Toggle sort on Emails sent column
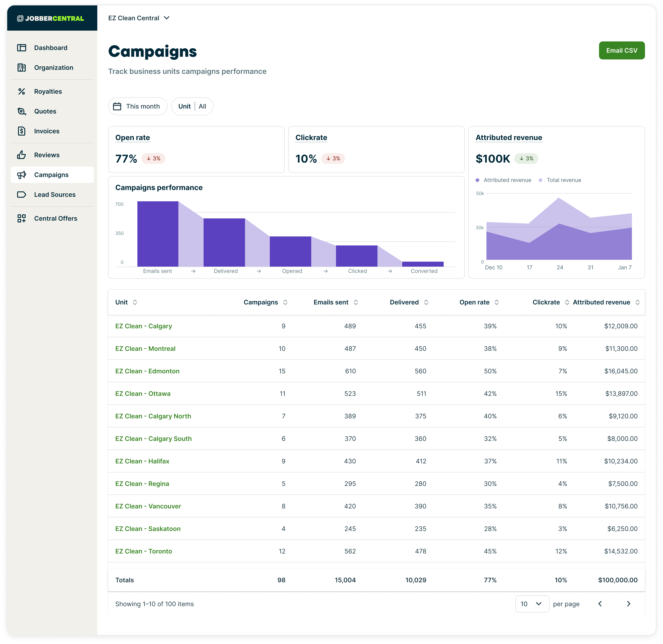This screenshot has width=663, height=644. pos(356,302)
